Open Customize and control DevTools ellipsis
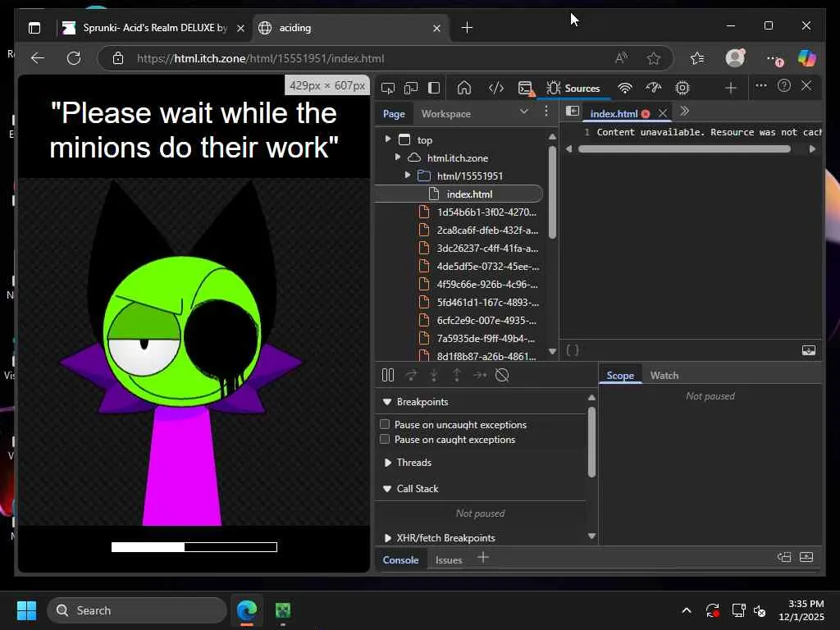 coord(760,85)
